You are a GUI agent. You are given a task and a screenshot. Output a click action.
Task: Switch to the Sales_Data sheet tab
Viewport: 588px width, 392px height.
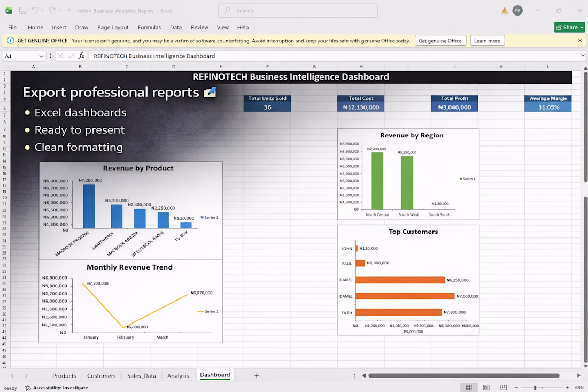click(141, 376)
